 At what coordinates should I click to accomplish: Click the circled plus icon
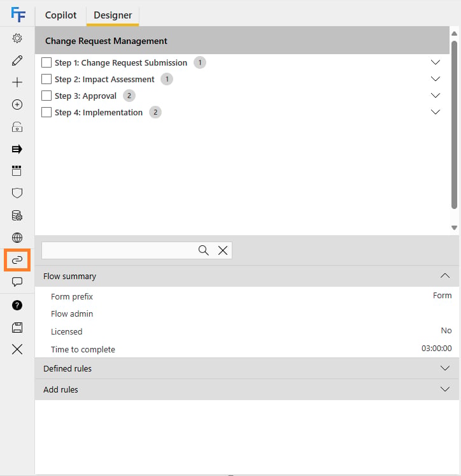click(x=17, y=105)
